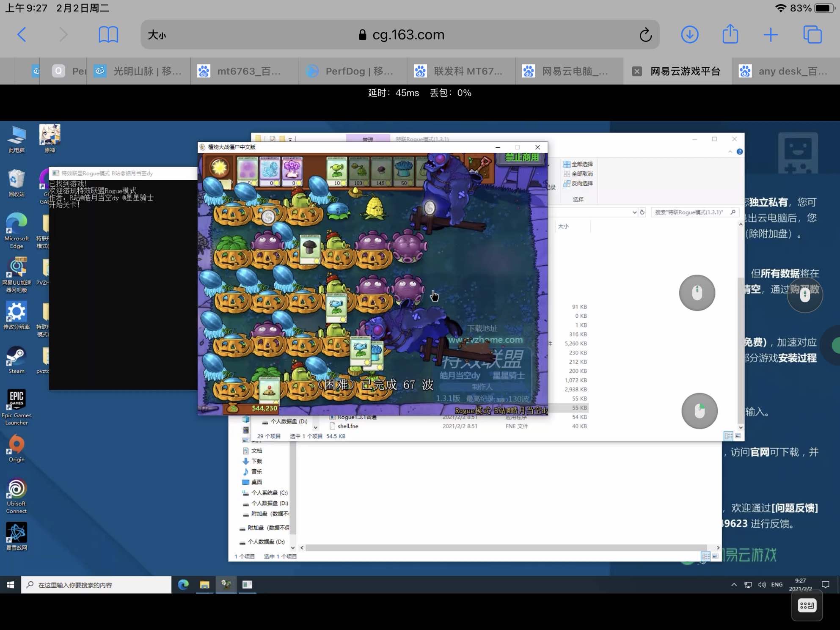This screenshot has width=840, height=630.
Task: Select the blue mushroom seed packet costing 50
Action: tap(404, 171)
